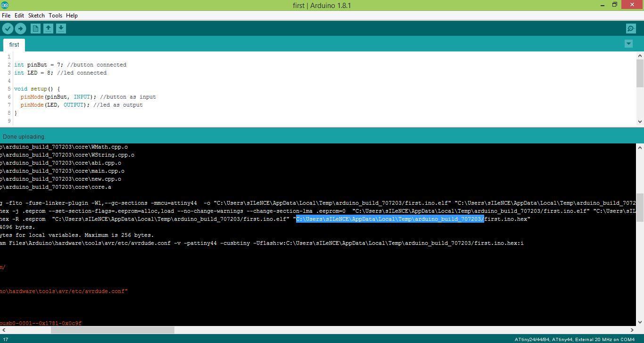Click the window title 'first | Arduino 1.8.1'
Screen dimensions: 644x343
[322, 5]
